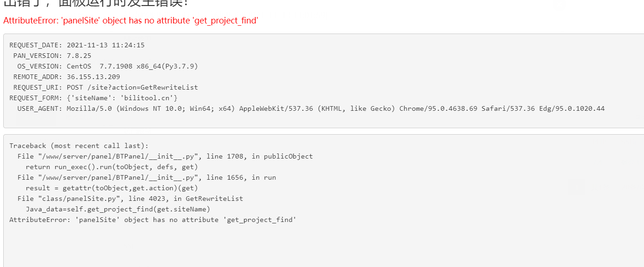This screenshot has width=644, height=267.
Task: Click 'Traceback (most recent call last)' line
Action: coord(79,146)
